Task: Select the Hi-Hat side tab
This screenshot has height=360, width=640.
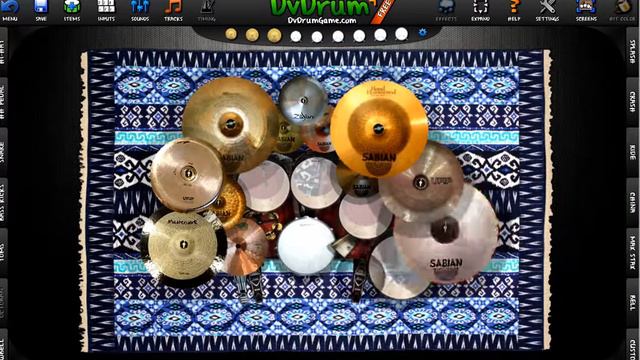Action: click(x=3, y=51)
